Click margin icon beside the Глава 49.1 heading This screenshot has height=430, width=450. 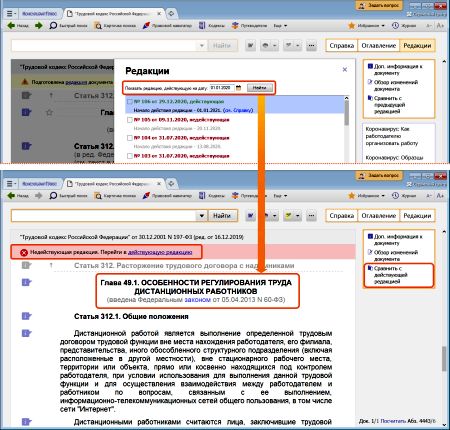tap(27, 282)
